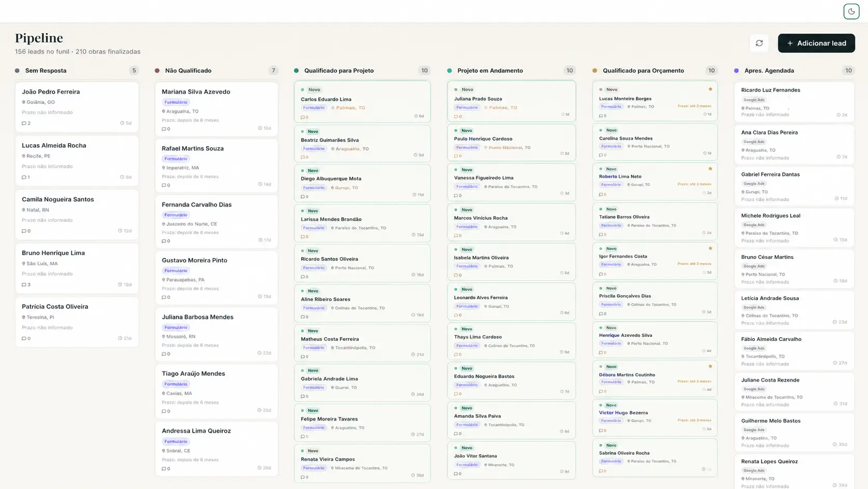This screenshot has height=489, width=868.
Task: Click clock icon on Ricardo Luz Fernandes card
Action: coord(838,115)
